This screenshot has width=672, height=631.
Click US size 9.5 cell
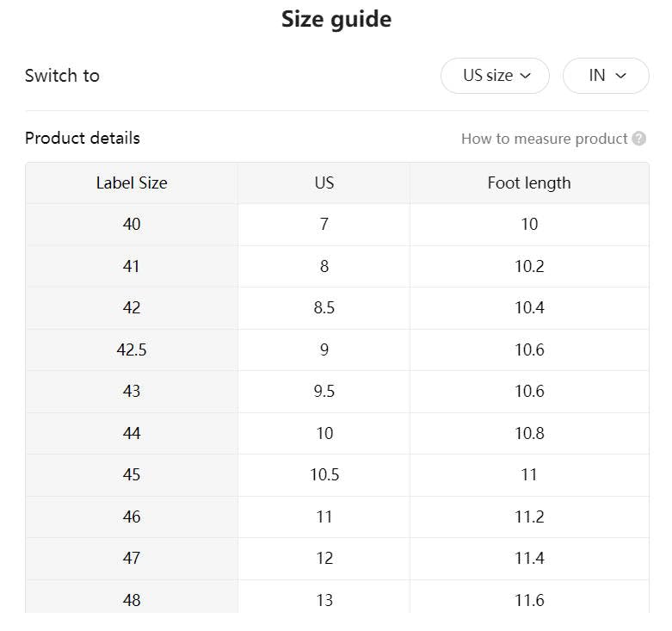click(324, 391)
